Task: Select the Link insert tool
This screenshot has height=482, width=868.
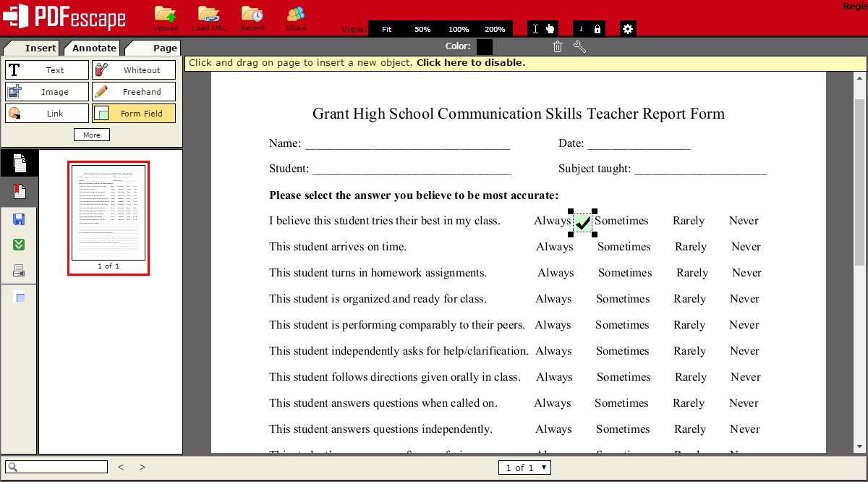Action: (x=47, y=114)
